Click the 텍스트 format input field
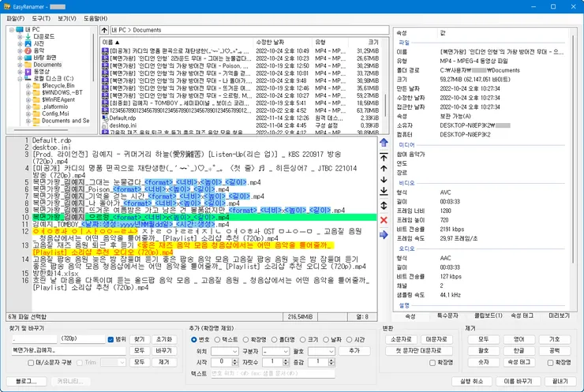 [x=273, y=373]
